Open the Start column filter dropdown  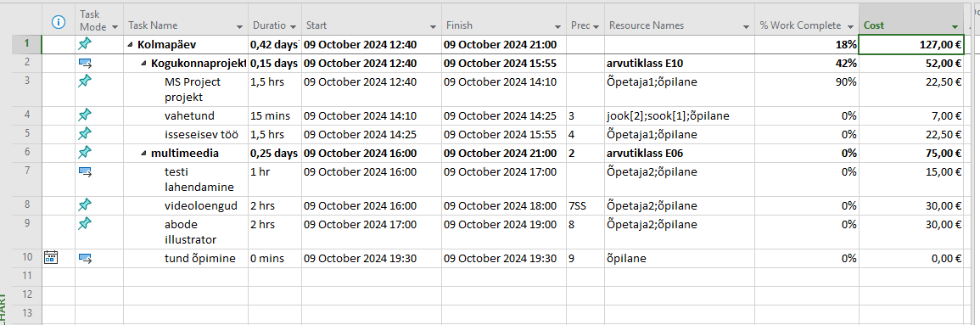[433, 26]
